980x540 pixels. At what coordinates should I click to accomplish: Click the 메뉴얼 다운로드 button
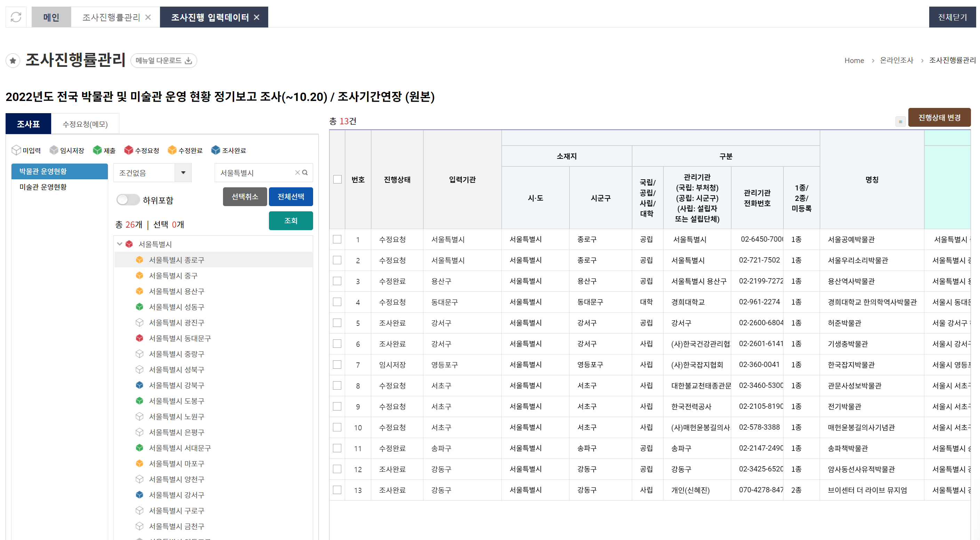click(x=164, y=61)
